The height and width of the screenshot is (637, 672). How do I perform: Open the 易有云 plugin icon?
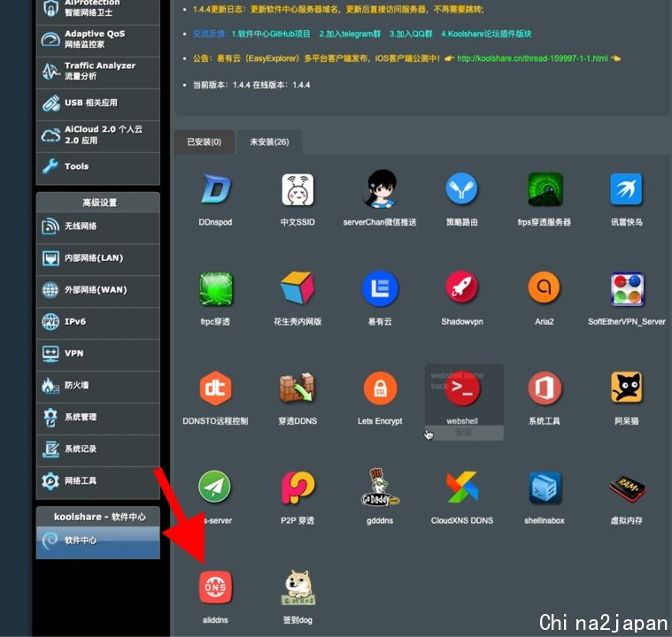pos(380,288)
